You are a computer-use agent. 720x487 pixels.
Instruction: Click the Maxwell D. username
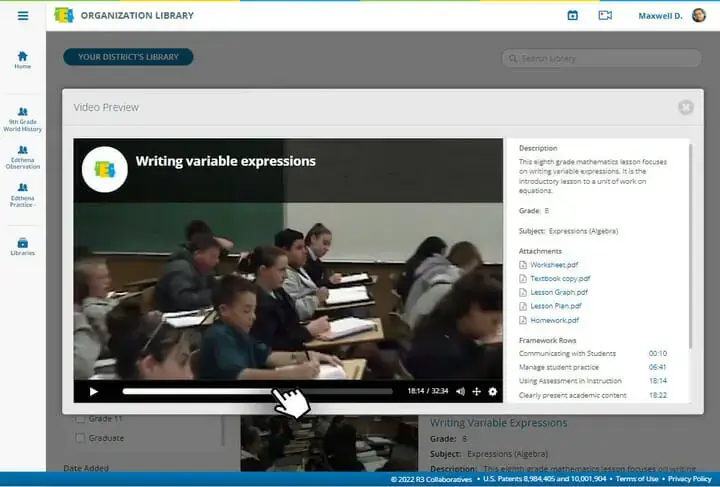[660, 16]
